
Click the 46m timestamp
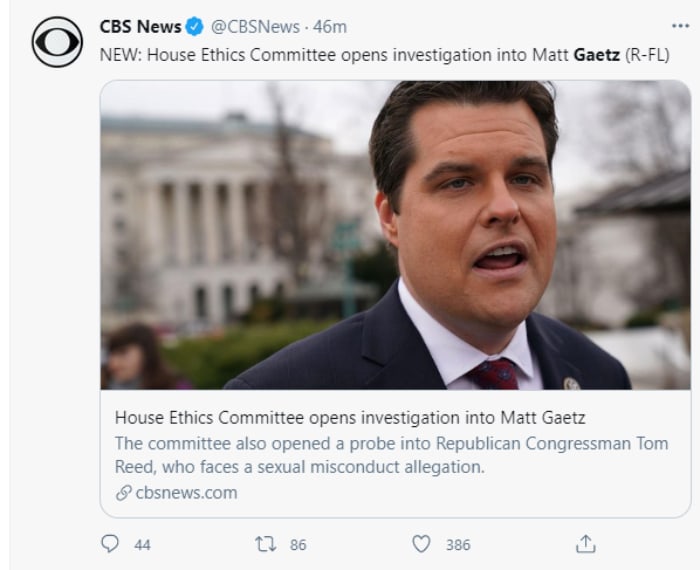tap(329, 27)
